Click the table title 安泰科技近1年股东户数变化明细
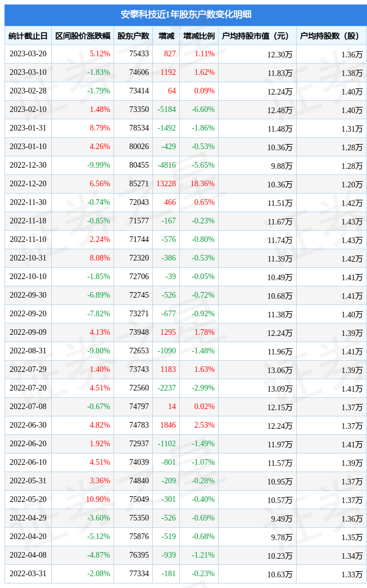Screen dimensions: 367x588 (x=185, y=15)
